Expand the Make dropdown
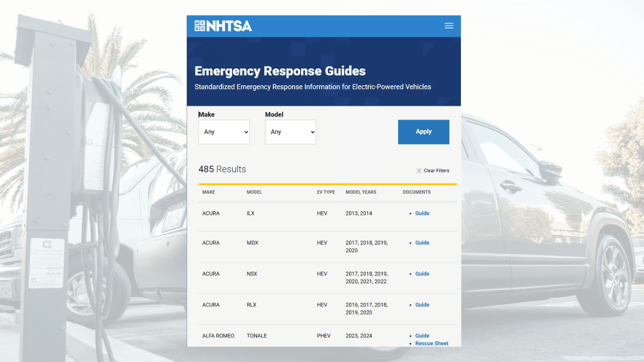This screenshot has height=362, width=644. [224, 132]
